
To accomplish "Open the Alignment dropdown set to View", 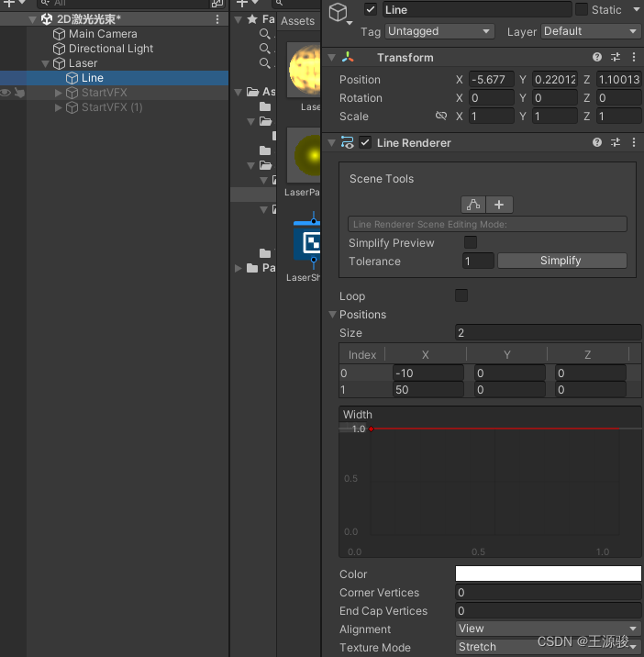I will coord(548,629).
